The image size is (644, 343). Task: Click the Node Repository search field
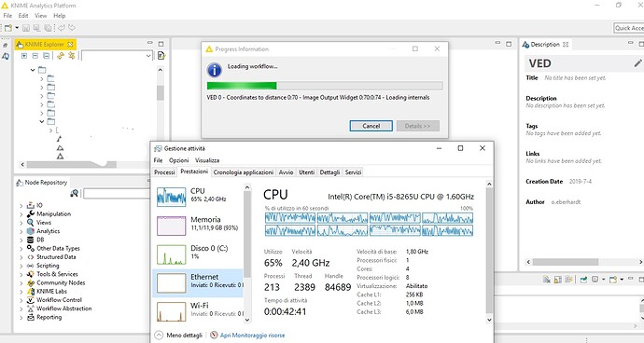coord(117,193)
